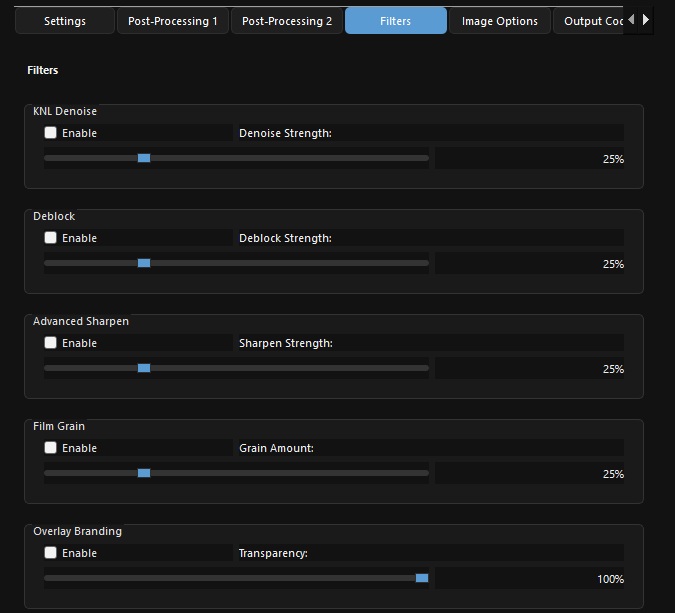Click the Denoise Strength 25% value field
This screenshot has height=613, width=675.
point(529,158)
